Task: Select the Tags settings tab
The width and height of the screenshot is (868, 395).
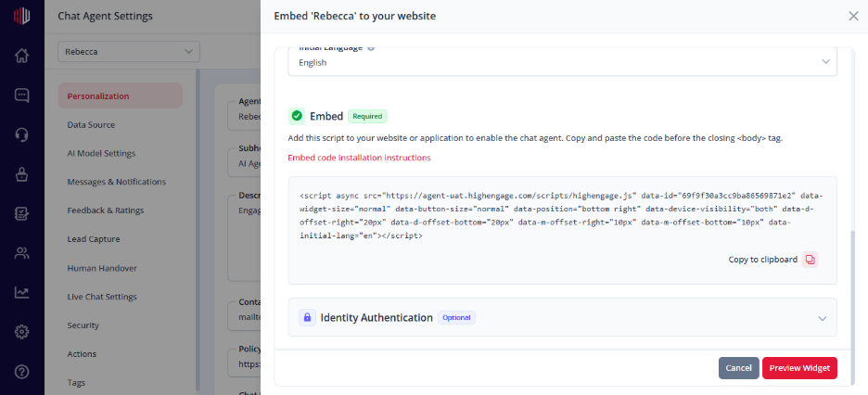Action: point(76,382)
